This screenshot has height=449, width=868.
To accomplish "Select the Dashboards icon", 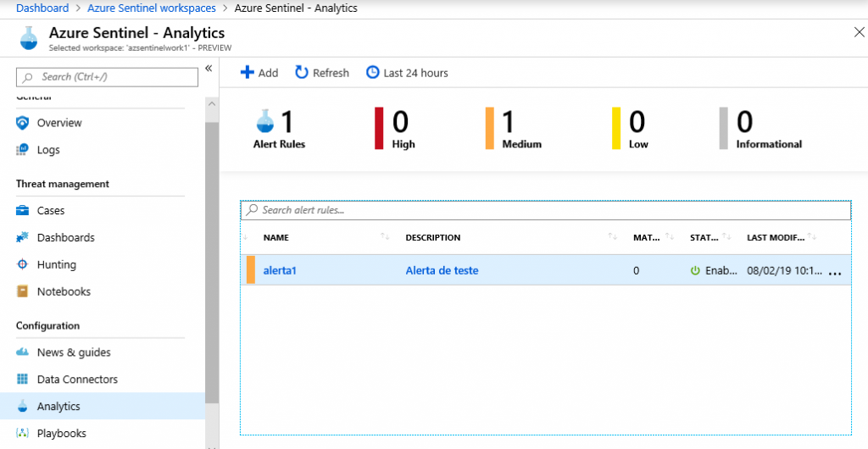I will pyautogui.click(x=23, y=238).
